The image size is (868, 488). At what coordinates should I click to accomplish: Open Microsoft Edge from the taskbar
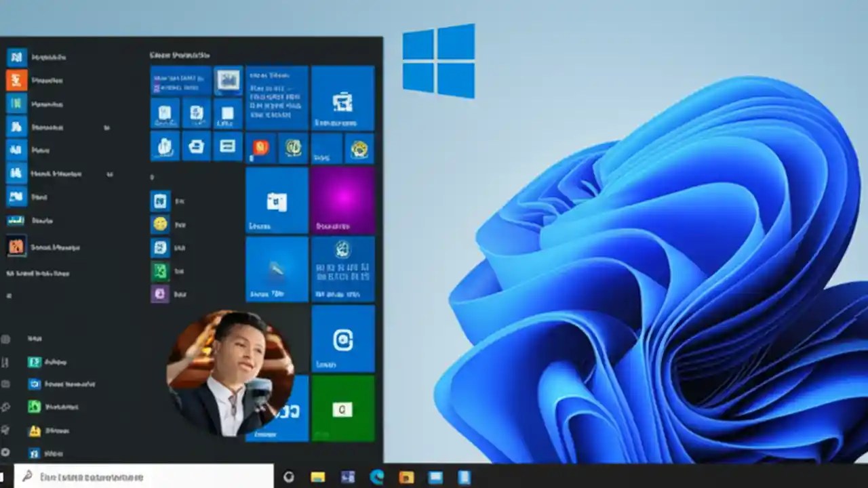pyautogui.click(x=377, y=477)
